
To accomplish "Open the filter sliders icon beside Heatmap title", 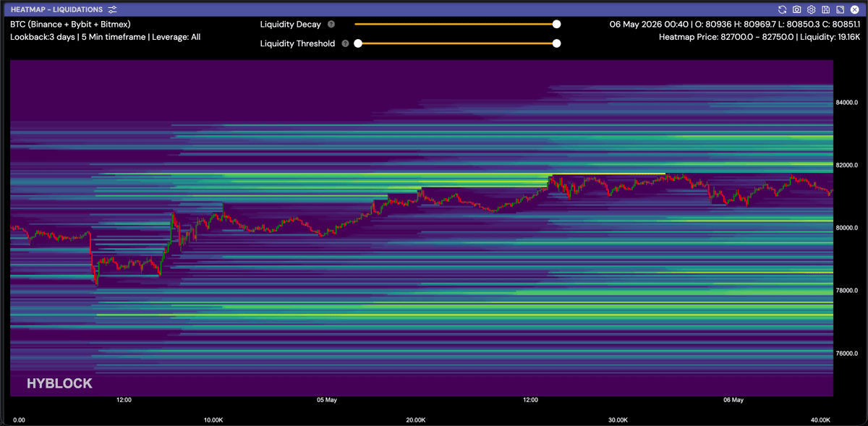I will (x=112, y=9).
